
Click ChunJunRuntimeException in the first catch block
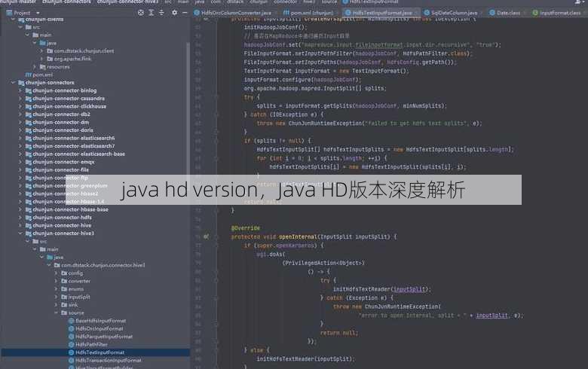(x=325, y=124)
